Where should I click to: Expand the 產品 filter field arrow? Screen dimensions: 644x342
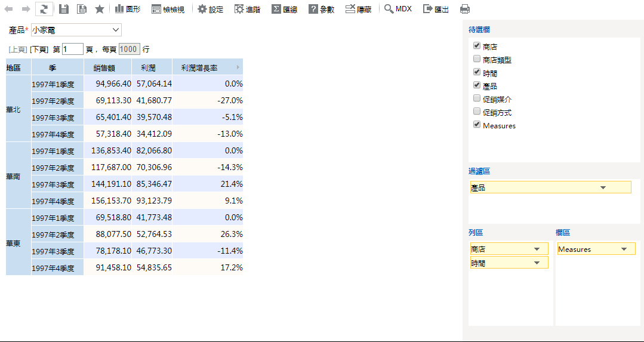(x=603, y=187)
